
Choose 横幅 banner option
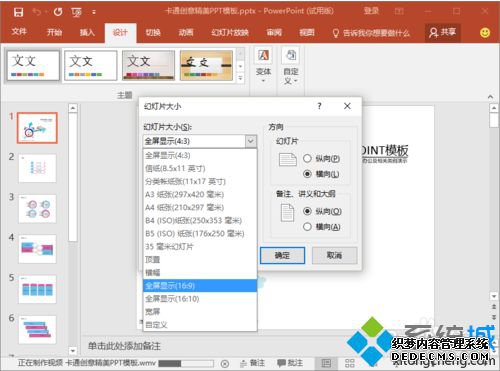(200, 273)
